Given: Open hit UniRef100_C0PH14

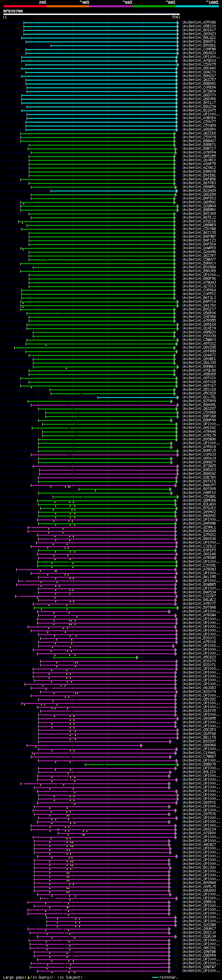Looking at the screenshot, I should pos(199,290).
